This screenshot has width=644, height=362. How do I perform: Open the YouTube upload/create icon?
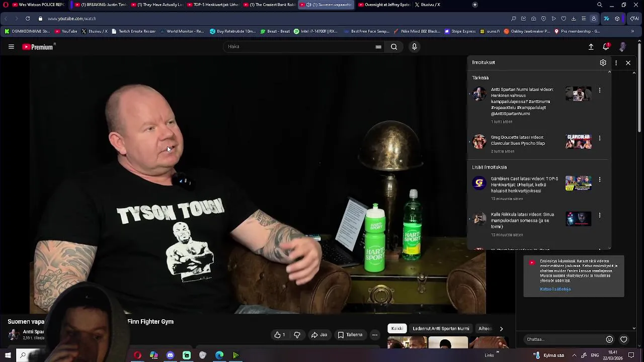591,47
